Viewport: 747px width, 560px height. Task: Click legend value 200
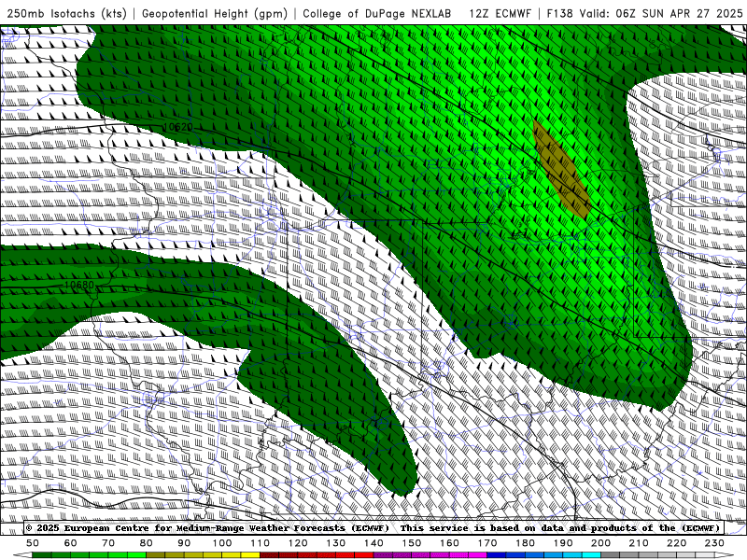600,543
